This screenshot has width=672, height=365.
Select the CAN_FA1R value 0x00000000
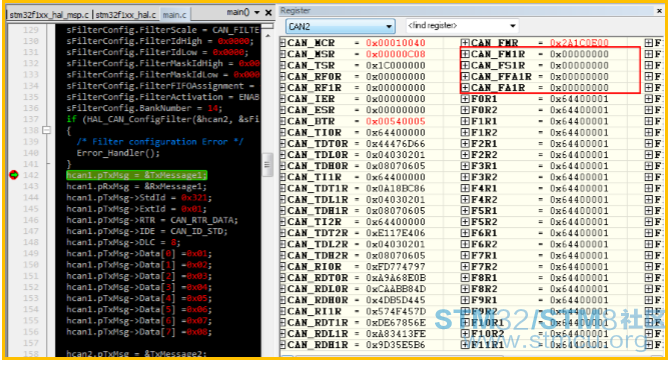(579, 87)
